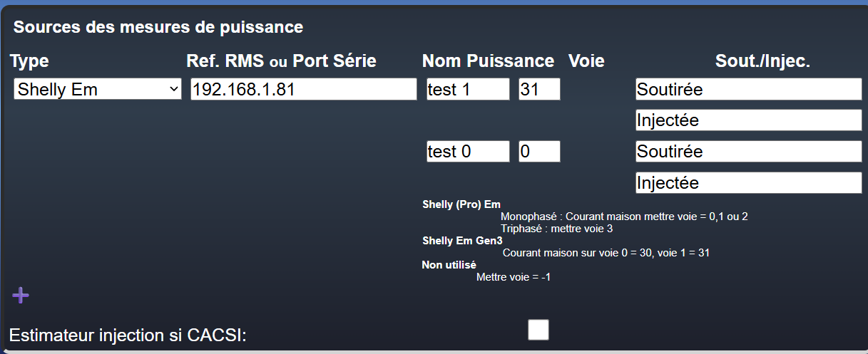Select the 'test 0' power name field
Screen dimensions: 868x354
[469, 152]
